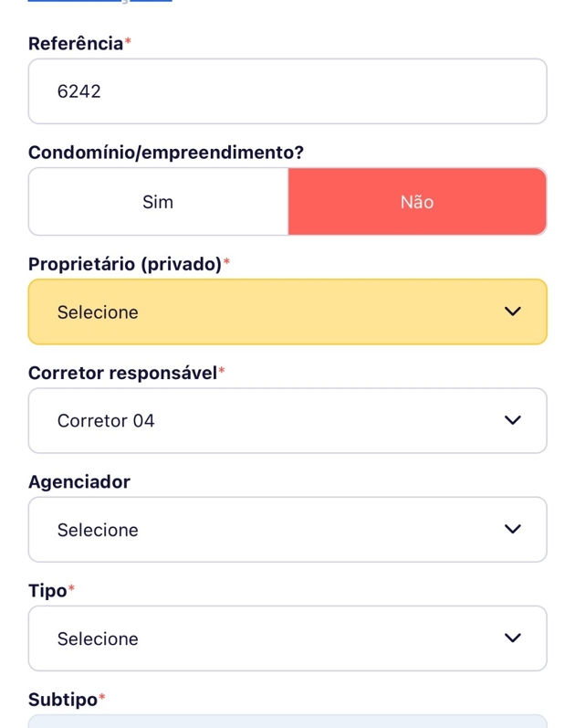Tap the partially visible Subtipo field
The image size is (575, 728).
point(287,722)
